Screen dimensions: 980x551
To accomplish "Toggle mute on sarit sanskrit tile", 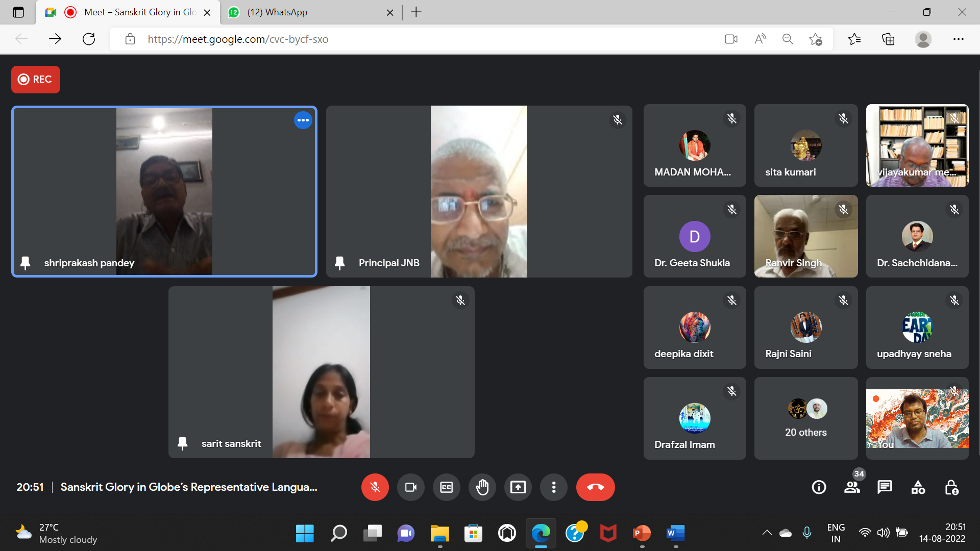I will [460, 300].
